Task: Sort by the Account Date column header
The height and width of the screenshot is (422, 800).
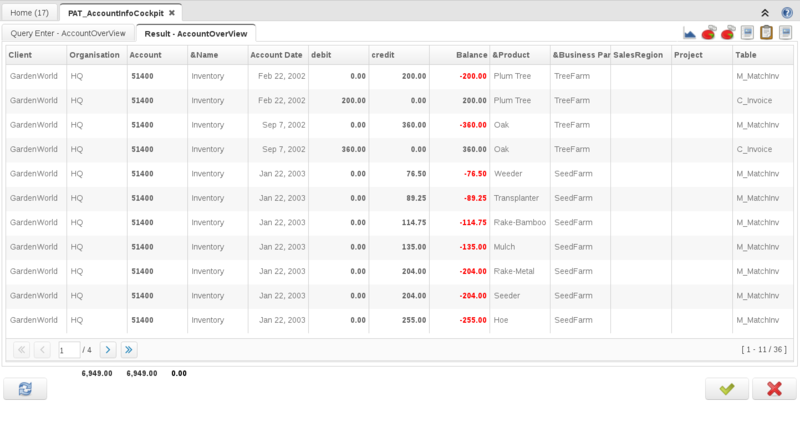Action: tap(276, 54)
